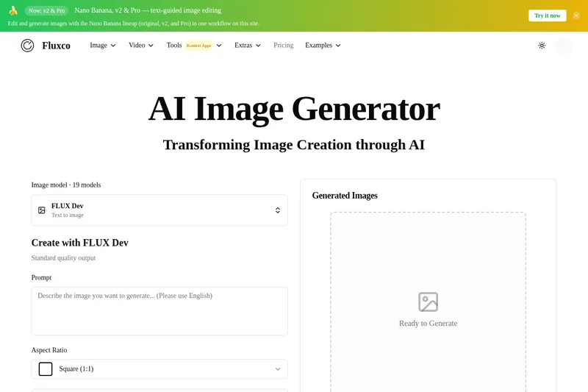Focus the prompt description text box
This screenshot has height=392, width=588.
159,311
